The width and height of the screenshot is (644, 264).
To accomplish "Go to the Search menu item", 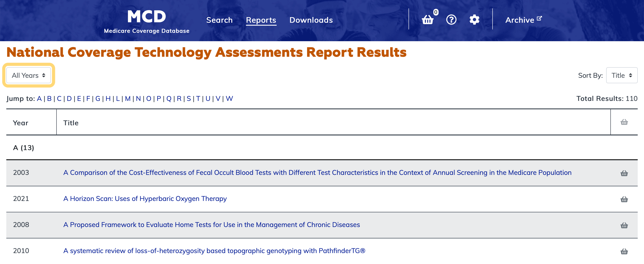I will point(219,20).
